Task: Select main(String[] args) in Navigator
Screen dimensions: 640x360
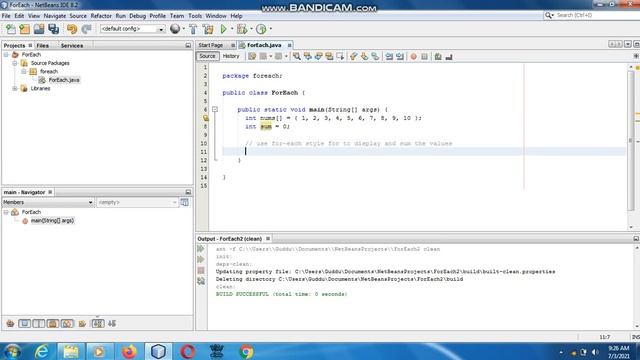Action: tap(52, 221)
